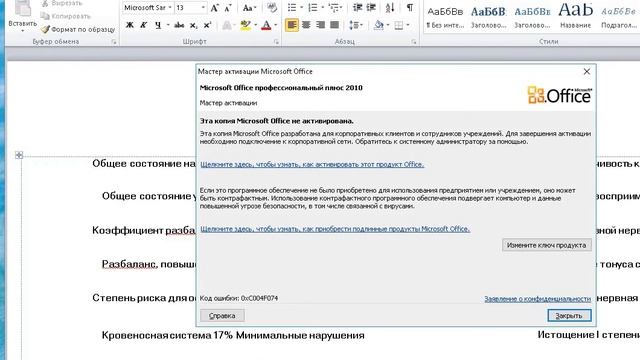The image size is (640, 360).
Task: Toggle center text alignment
Action: (306, 25)
